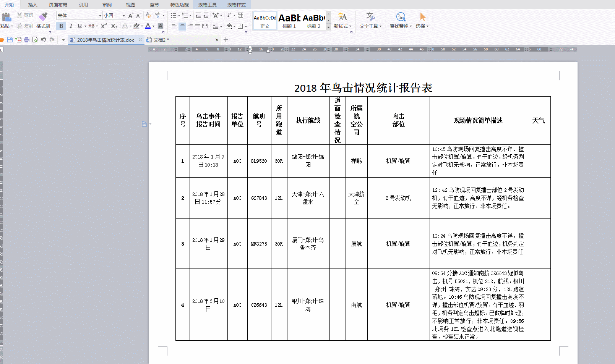Toggle character shading (gray A)
The width and height of the screenshot is (615, 364).
(161, 26)
